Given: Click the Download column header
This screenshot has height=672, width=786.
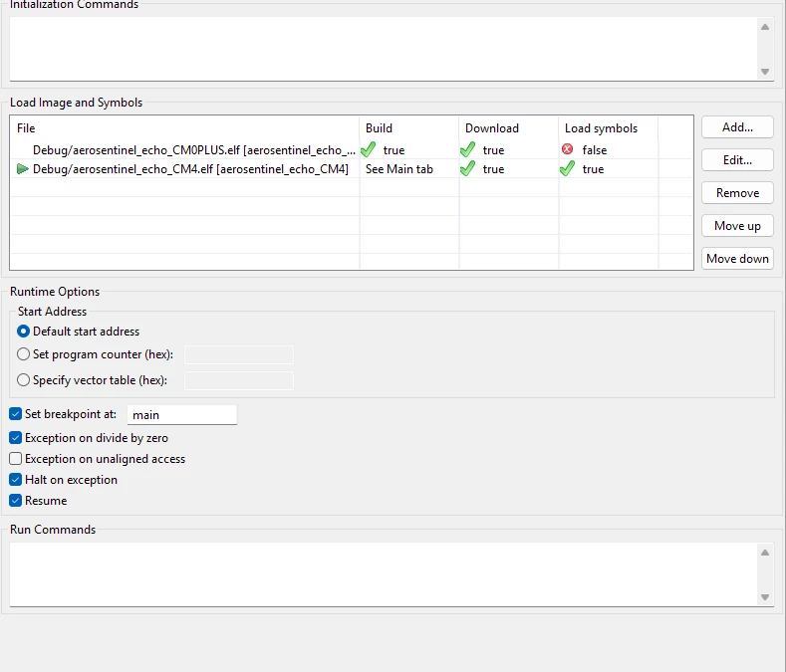Looking at the screenshot, I should [x=509, y=128].
